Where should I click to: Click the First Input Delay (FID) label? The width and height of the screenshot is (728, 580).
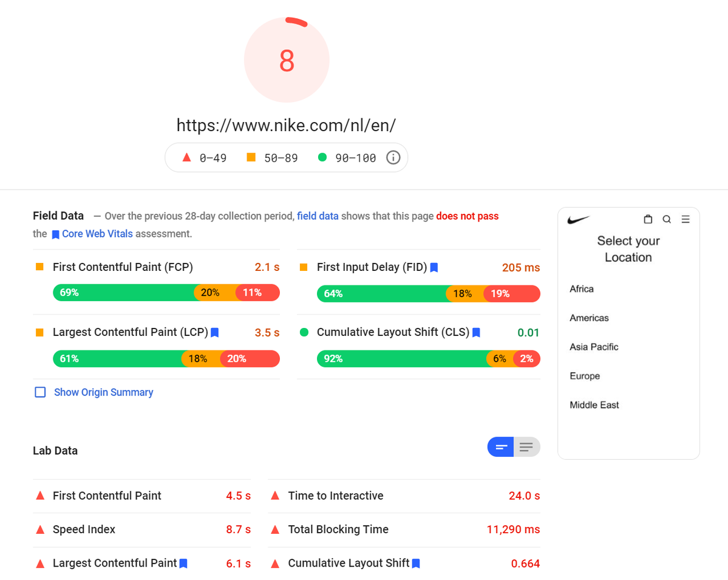tap(372, 267)
